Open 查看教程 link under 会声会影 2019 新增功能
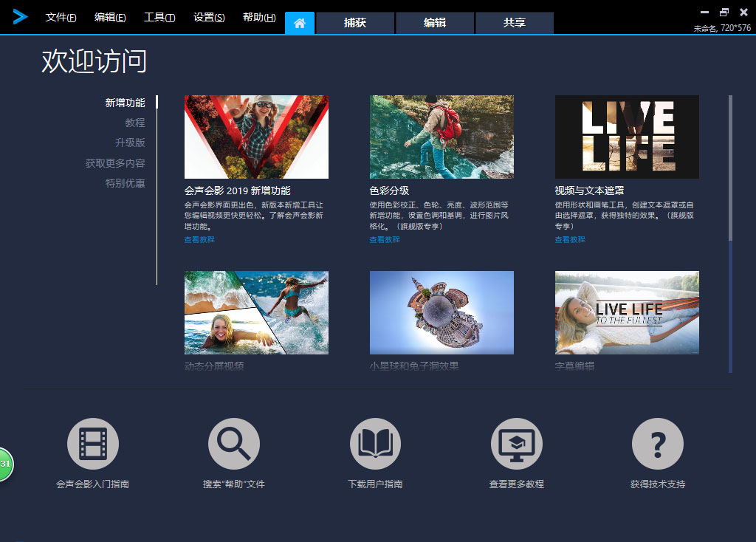Image resolution: width=756 pixels, height=542 pixels. click(199, 240)
